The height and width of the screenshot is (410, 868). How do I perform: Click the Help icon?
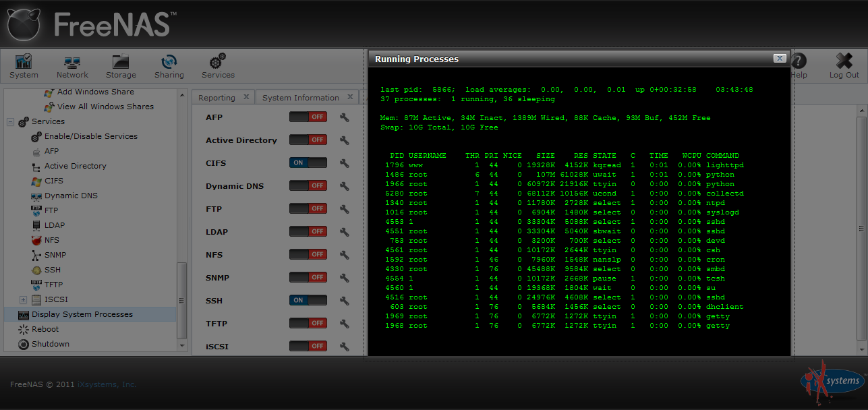[x=799, y=66]
